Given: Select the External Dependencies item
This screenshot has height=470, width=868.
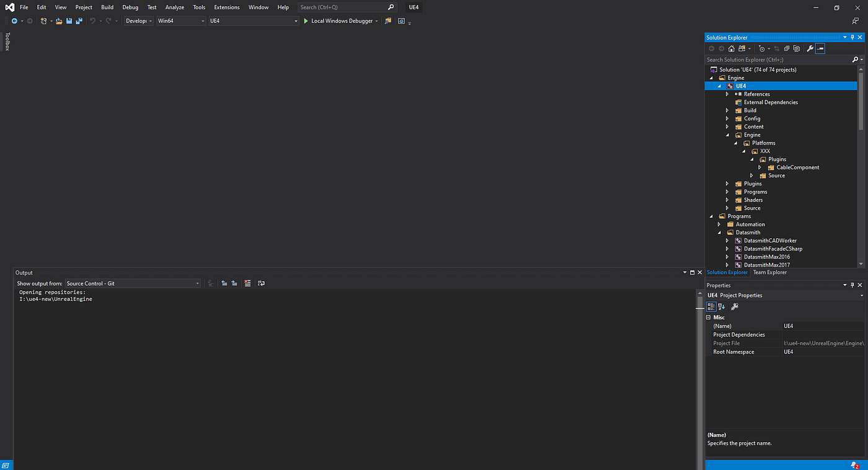Looking at the screenshot, I should (771, 102).
